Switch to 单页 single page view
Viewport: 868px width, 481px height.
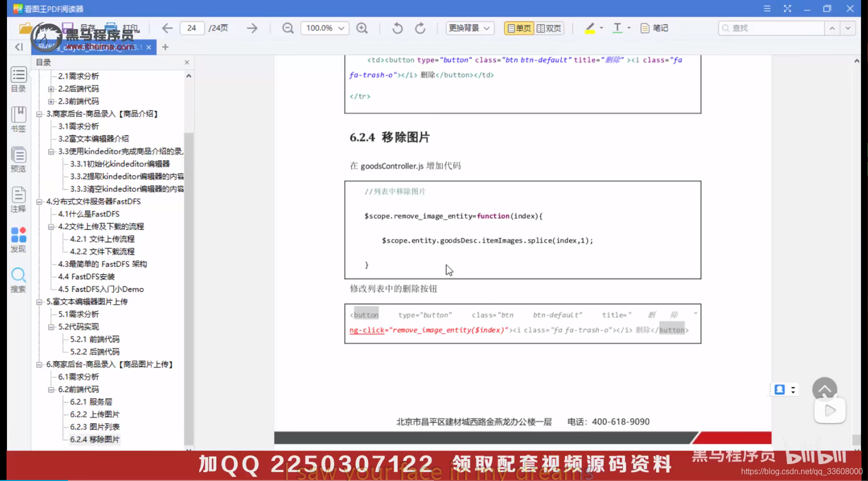[x=519, y=28]
